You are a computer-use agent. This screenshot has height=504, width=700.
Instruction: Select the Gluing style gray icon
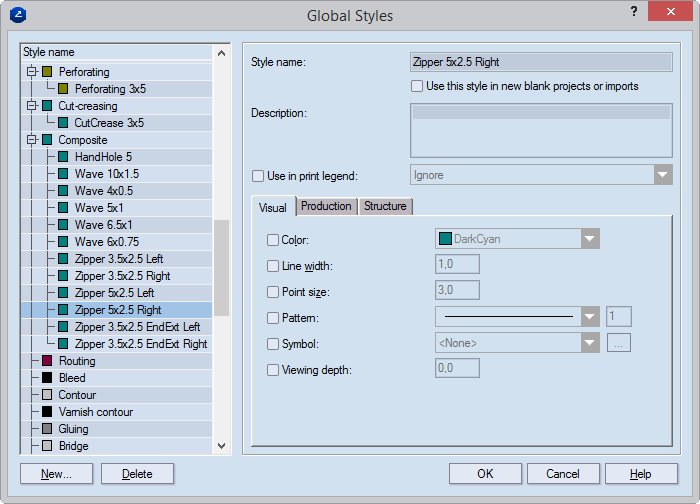click(46, 429)
